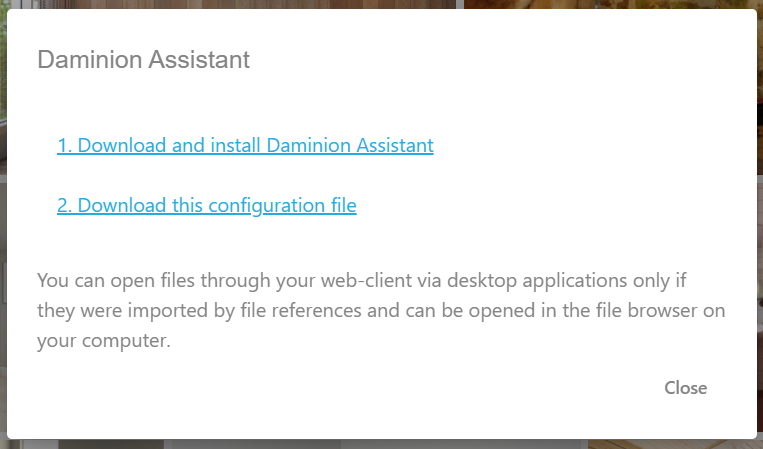Click the "1." numeral of the first link
This screenshot has width=763, height=449.
coord(64,146)
